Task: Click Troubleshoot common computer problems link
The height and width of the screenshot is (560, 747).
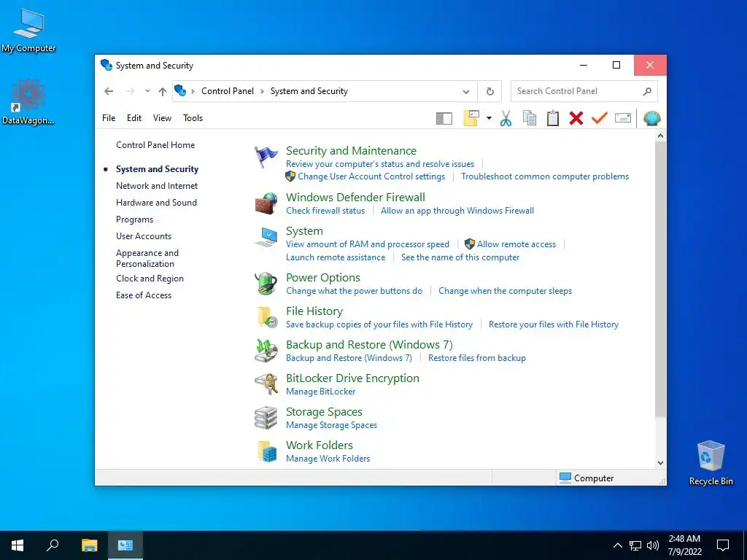Action: pyautogui.click(x=545, y=176)
